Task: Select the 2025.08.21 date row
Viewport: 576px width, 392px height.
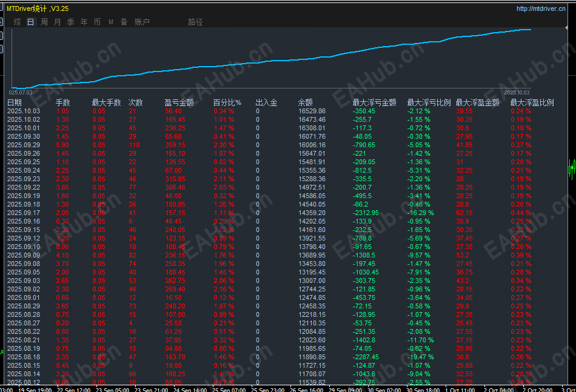Action: (24, 340)
